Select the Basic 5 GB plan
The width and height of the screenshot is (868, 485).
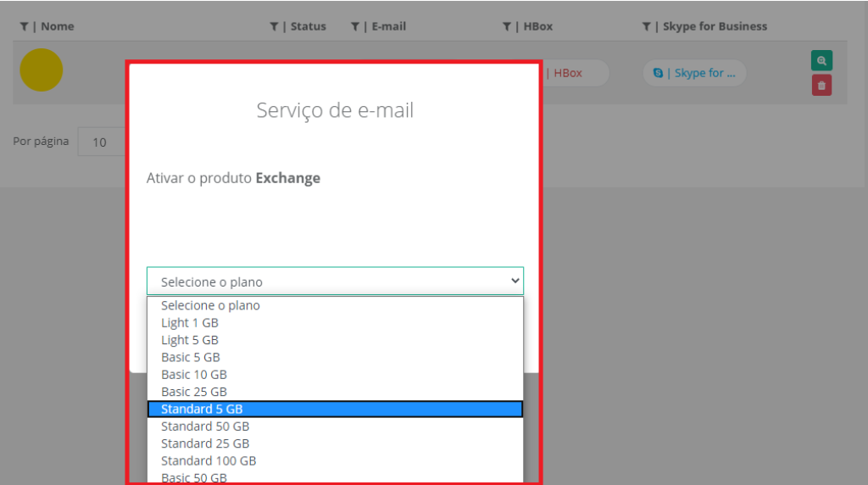coord(335,357)
